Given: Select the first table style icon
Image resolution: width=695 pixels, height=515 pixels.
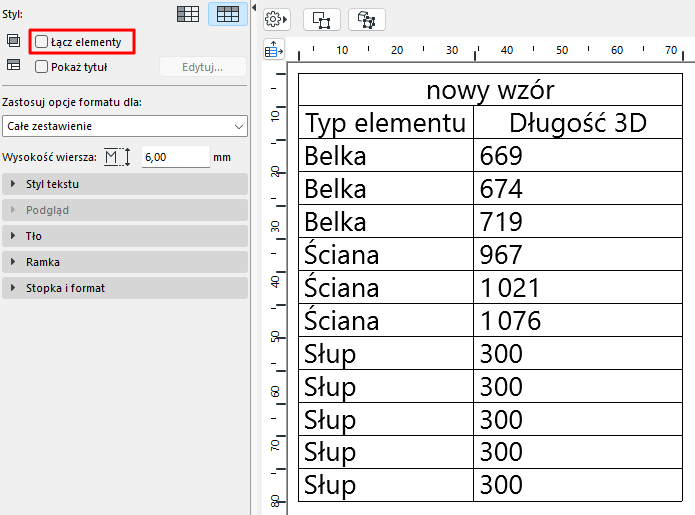Looking at the screenshot, I should [188, 14].
